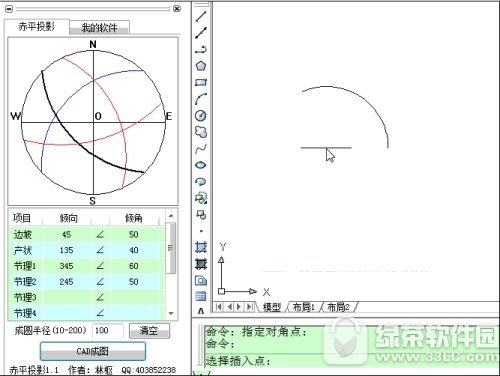Go to next layout tab arrow

point(239,306)
